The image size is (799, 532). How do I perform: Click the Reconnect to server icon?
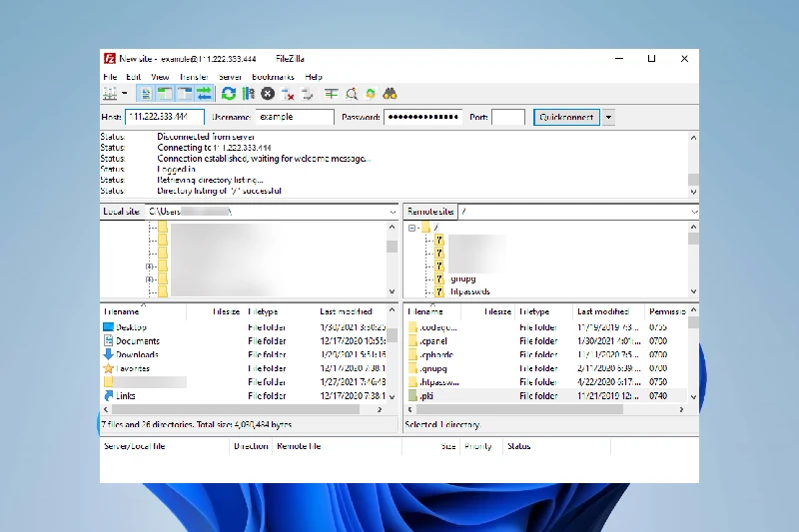(308, 94)
